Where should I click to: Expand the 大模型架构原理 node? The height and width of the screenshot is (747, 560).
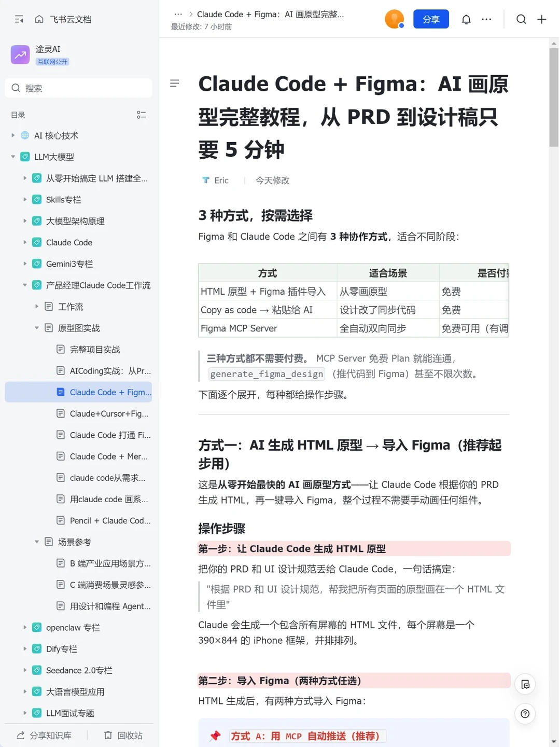point(25,221)
